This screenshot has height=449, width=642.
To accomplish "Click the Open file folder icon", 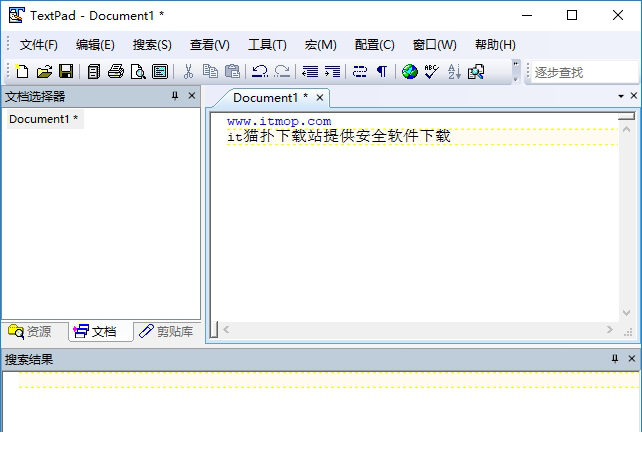I will [44, 72].
